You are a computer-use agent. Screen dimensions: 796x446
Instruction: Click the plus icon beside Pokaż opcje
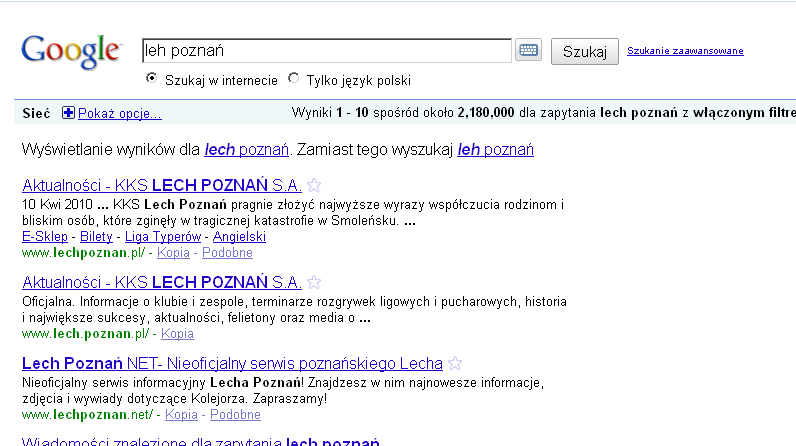[68, 113]
